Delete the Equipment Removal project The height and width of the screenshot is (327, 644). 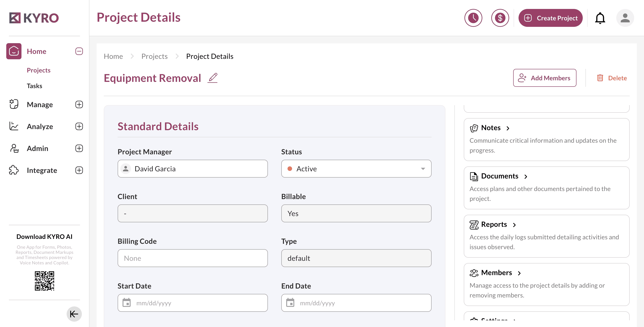pyautogui.click(x=612, y=78)
